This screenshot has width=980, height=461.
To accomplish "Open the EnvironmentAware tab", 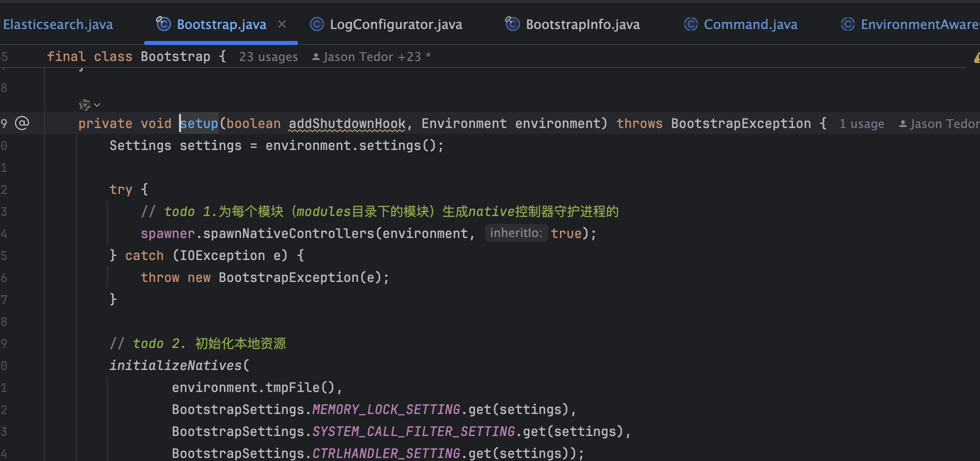I will point(920,24).
